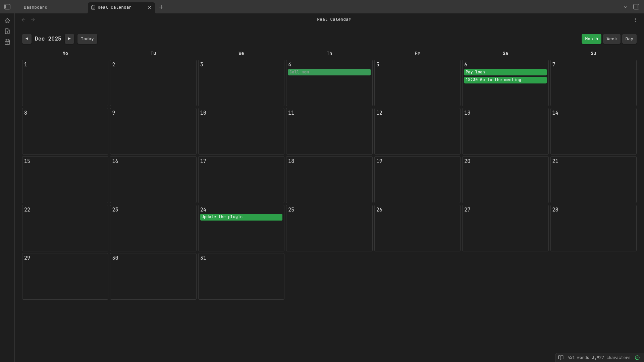Switch to reading view via book icon
644x362 pixels.
coord(560,358)
